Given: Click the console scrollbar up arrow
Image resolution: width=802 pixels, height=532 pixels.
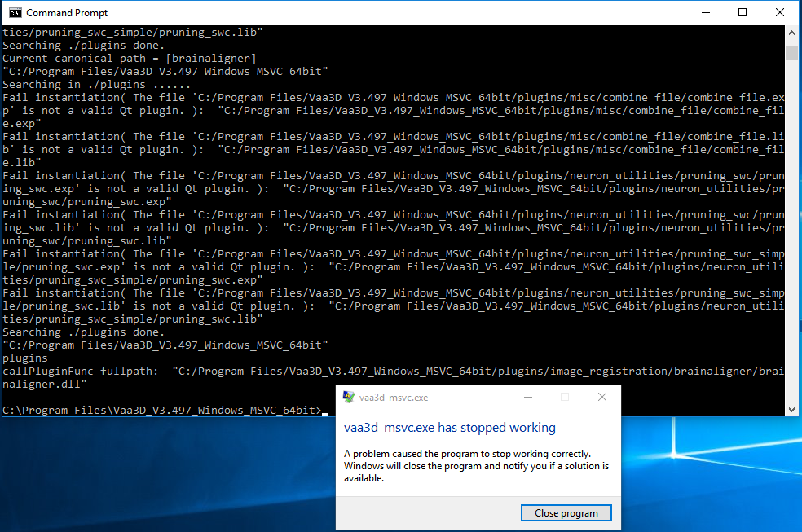Looking at the screenshot, I should pos(791,33).
